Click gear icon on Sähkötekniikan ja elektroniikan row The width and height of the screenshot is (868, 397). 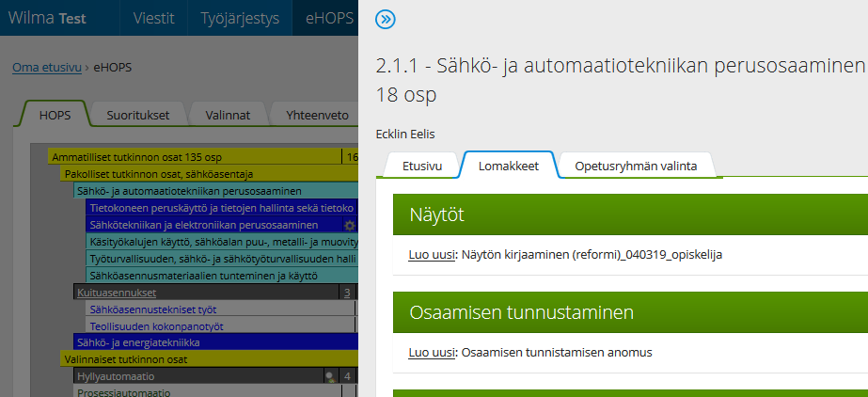350,226
